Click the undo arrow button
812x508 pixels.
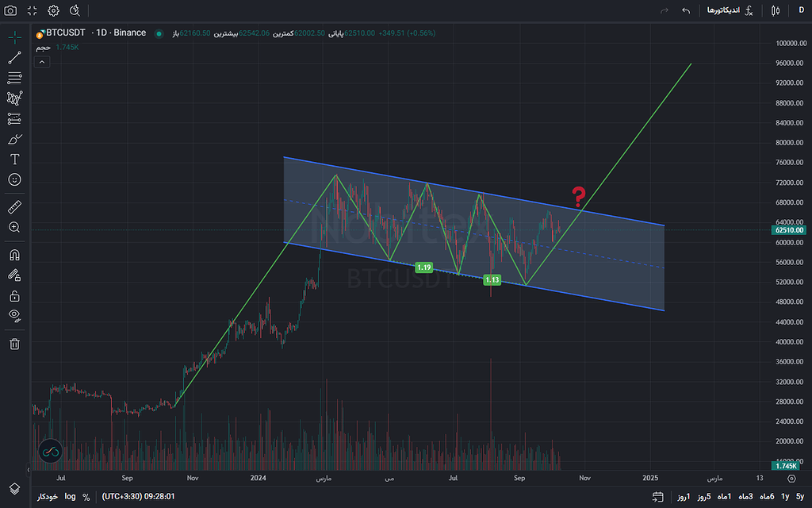[x=686, y=11]
